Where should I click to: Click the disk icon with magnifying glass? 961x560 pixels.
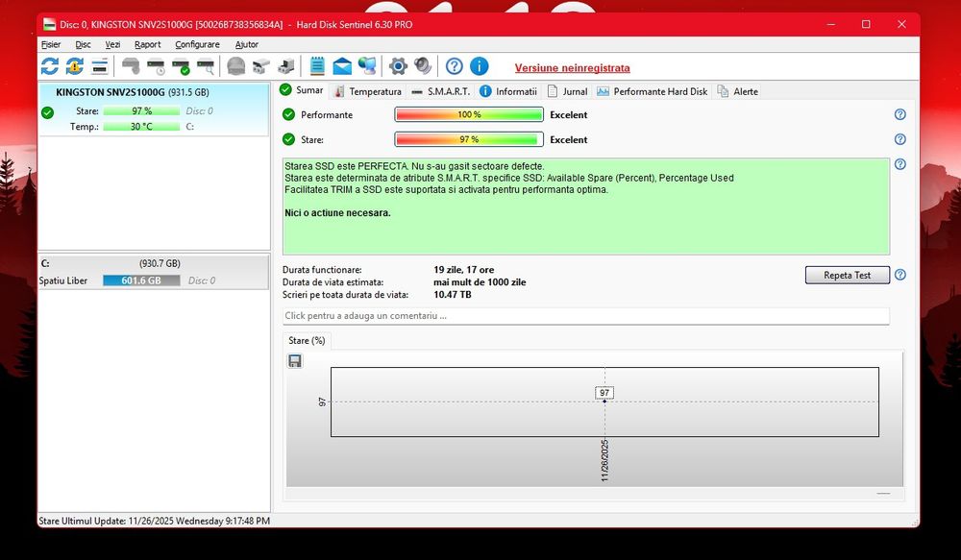point(206,66)
